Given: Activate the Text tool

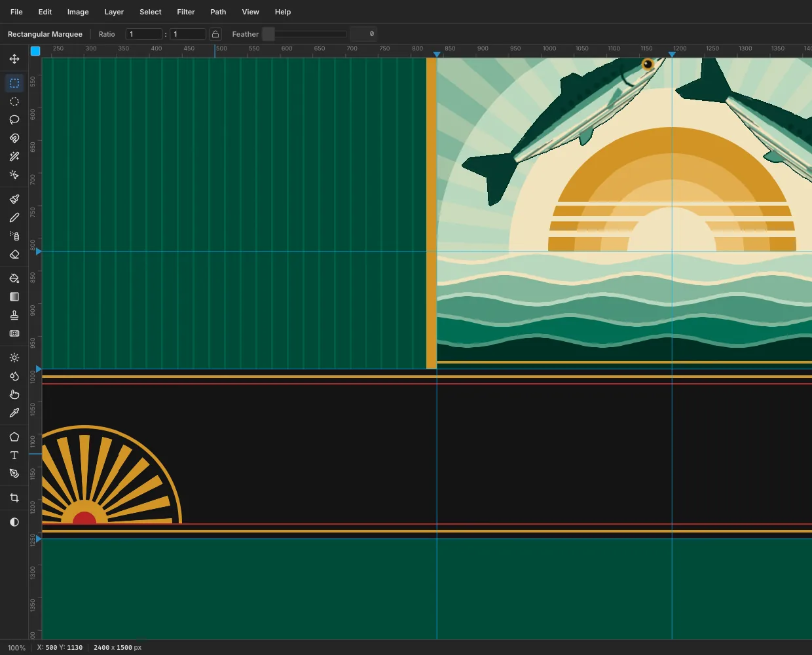Looking at the screenshot, I should click(x=14, y=455).
